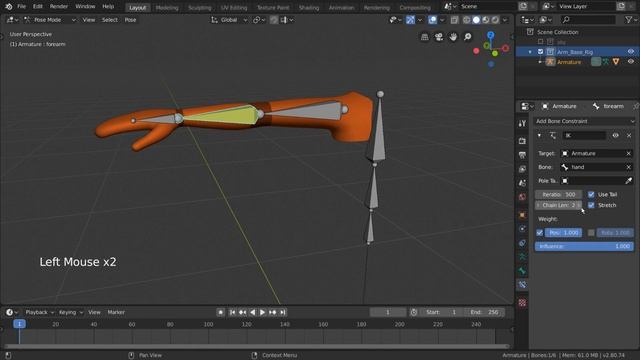Image resolution: width=640 pixels, height=360 pixels.
Task: Switch to camera view icon in viewport
Action: [x=439, y=37]
